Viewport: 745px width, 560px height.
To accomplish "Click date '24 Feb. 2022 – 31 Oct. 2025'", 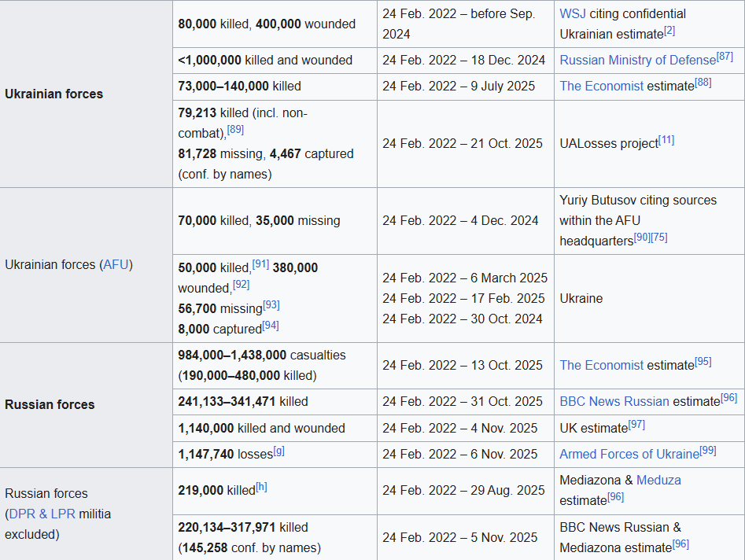I will 463,402.
